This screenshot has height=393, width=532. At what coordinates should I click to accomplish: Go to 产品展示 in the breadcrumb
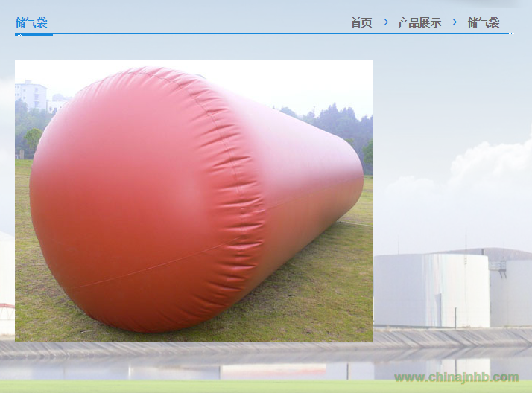coord(419,22)
